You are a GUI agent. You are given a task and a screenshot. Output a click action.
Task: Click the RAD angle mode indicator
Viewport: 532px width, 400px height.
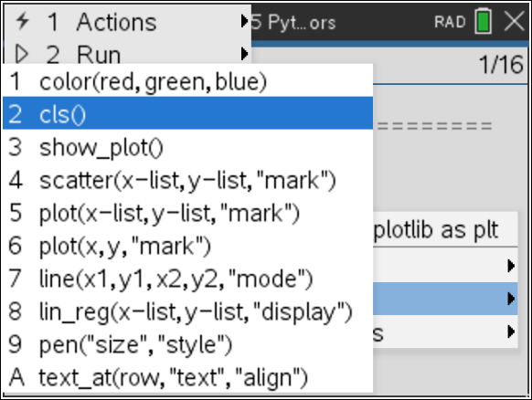(450, 22)
